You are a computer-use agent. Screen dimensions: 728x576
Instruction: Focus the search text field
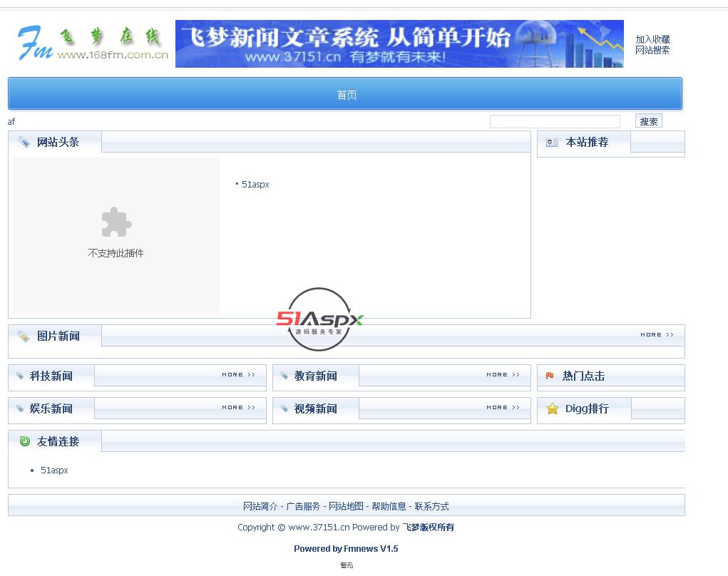tap(555, 122)
